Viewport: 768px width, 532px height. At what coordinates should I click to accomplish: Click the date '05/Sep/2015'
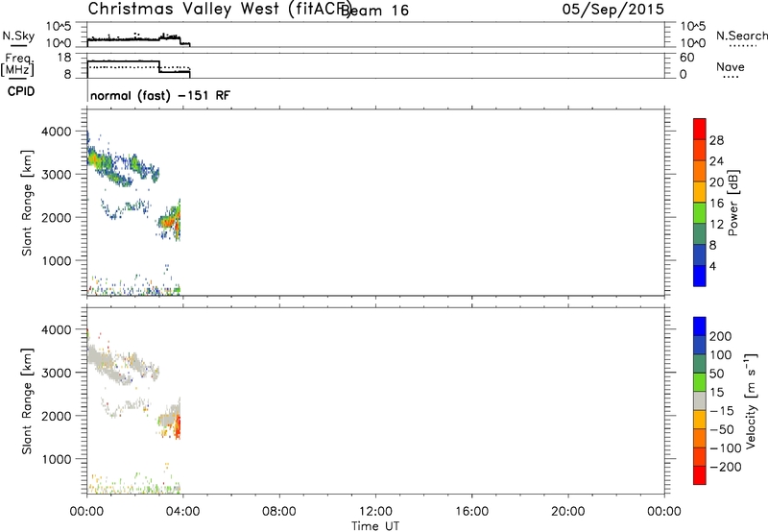click(x=612, y=9)
